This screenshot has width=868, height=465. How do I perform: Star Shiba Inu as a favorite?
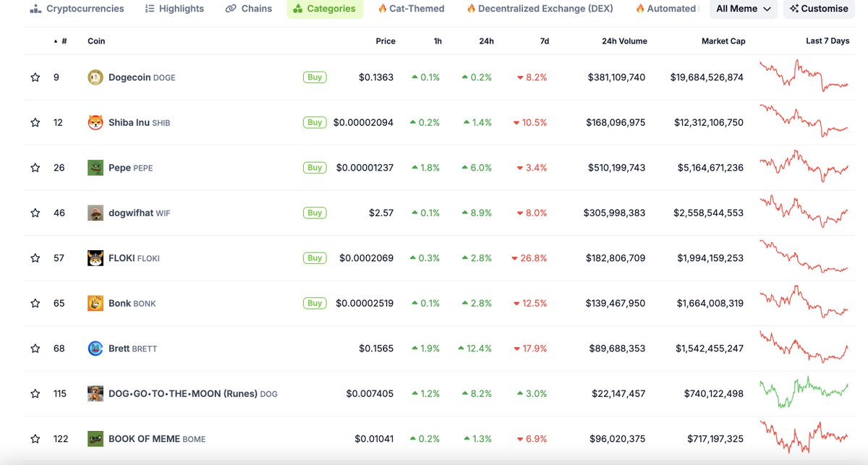(35, 123)
